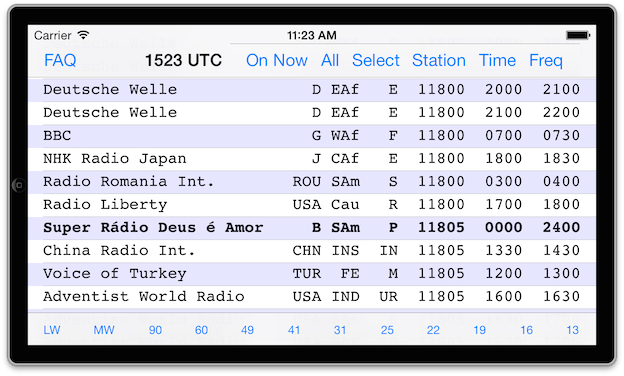Tap end time 2400 in bold row
The height and width of the screenshot is (376, 624).
coord(562,228)
